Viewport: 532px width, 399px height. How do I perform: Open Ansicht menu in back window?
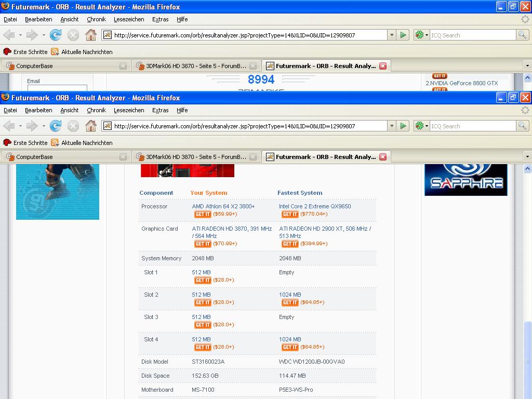[70, 19]
